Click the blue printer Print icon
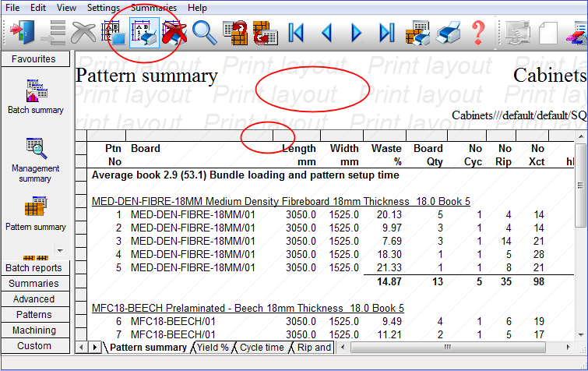Image resolution: width=588 pixels, height=371 pixels. [x=448, y=33]
